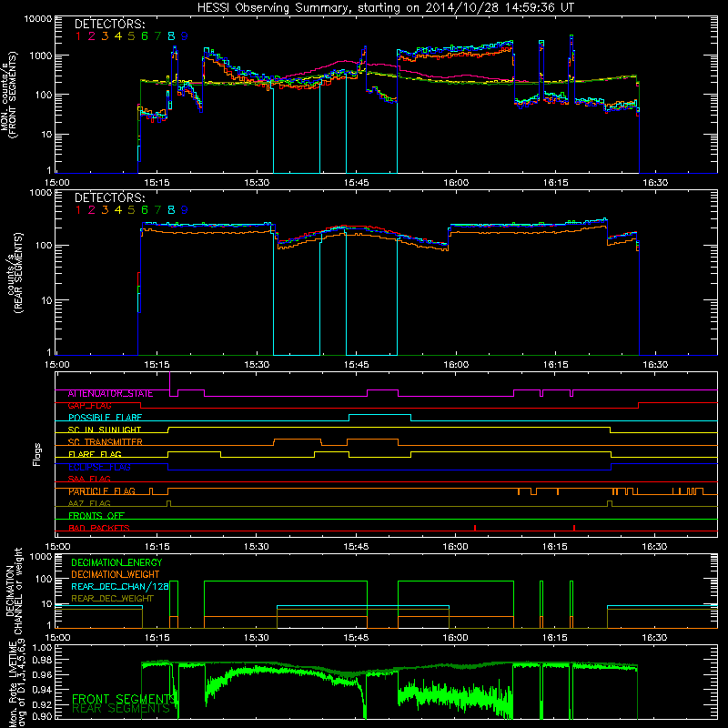Click the POSSIBLE_FLARE flag label
Image resolution: width=728 pixels, height=728 pixels.
click(x=105, y=418)
